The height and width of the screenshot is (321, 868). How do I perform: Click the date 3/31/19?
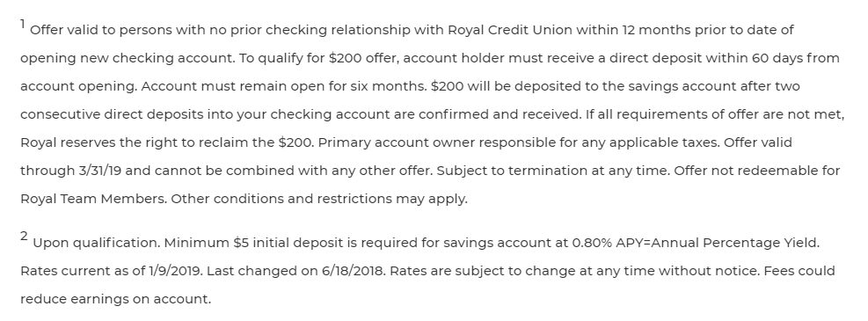tap(99, 171)
